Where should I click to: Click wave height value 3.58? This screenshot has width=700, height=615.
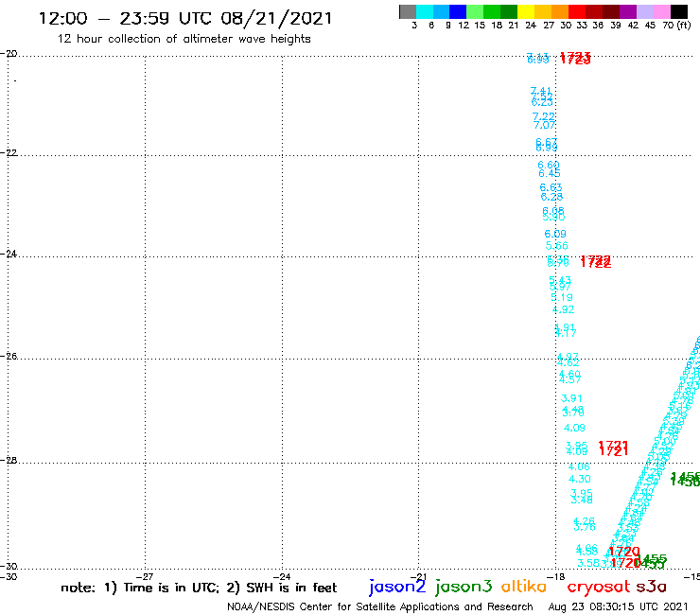[588, 563]
